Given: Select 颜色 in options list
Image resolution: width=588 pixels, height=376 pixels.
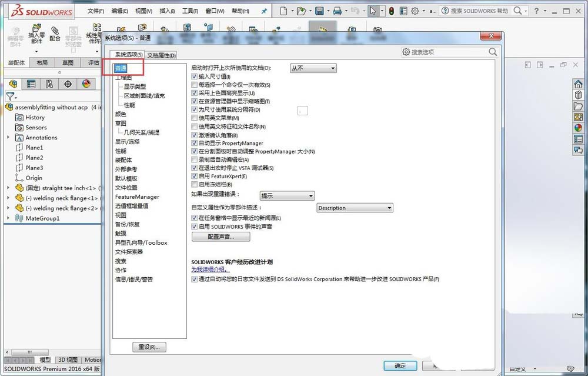Looking at the screenshot, I should tap(121, 114).
